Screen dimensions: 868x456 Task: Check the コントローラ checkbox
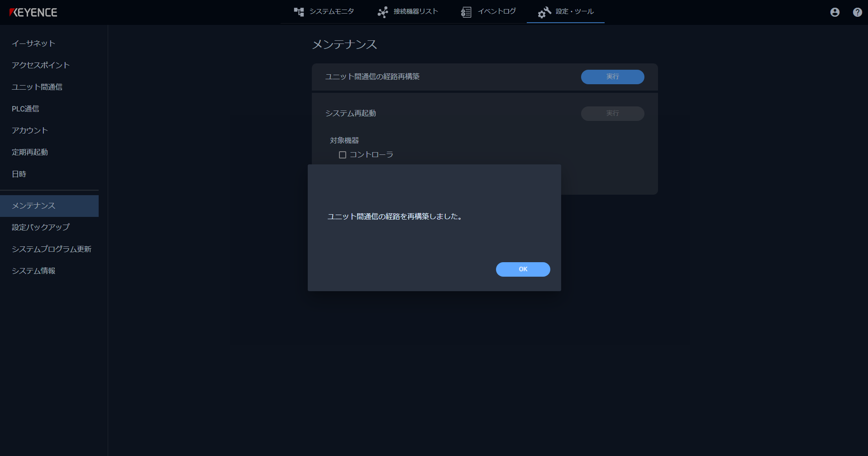point(343,154)
